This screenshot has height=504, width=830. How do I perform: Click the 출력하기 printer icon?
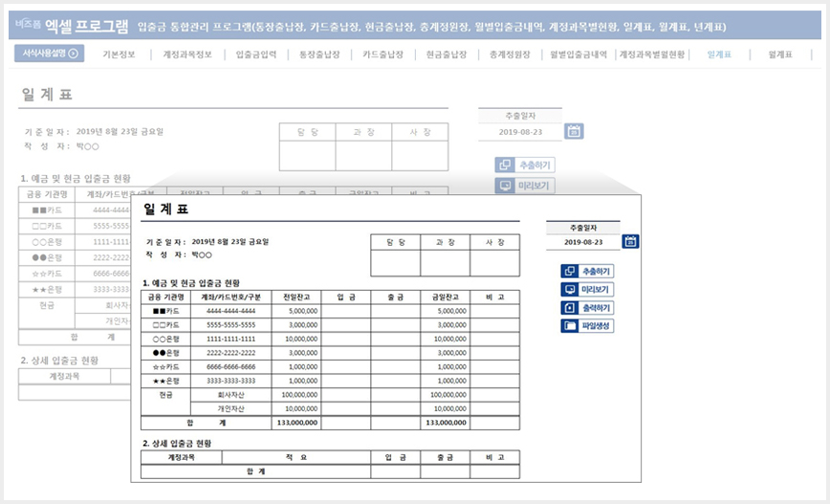tap(570, 308)
